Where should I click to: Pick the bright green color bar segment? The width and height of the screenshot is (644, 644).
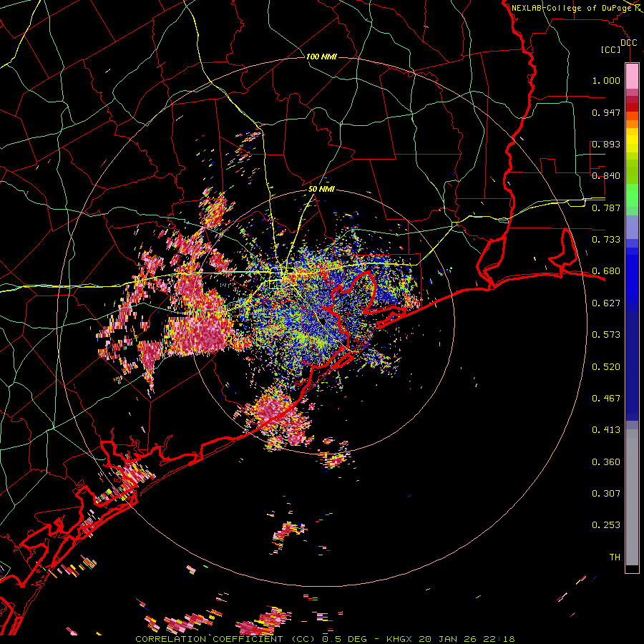(x=632, y=195)
